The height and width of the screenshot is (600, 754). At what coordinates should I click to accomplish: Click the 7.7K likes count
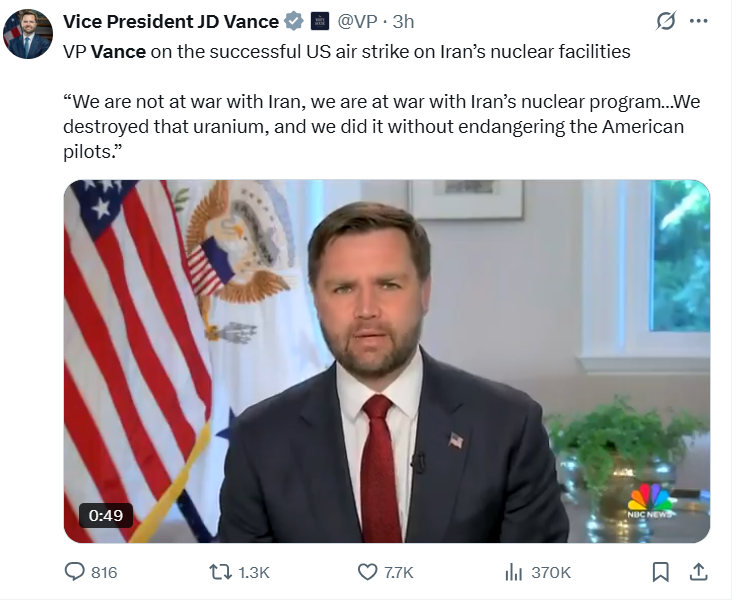399,572
